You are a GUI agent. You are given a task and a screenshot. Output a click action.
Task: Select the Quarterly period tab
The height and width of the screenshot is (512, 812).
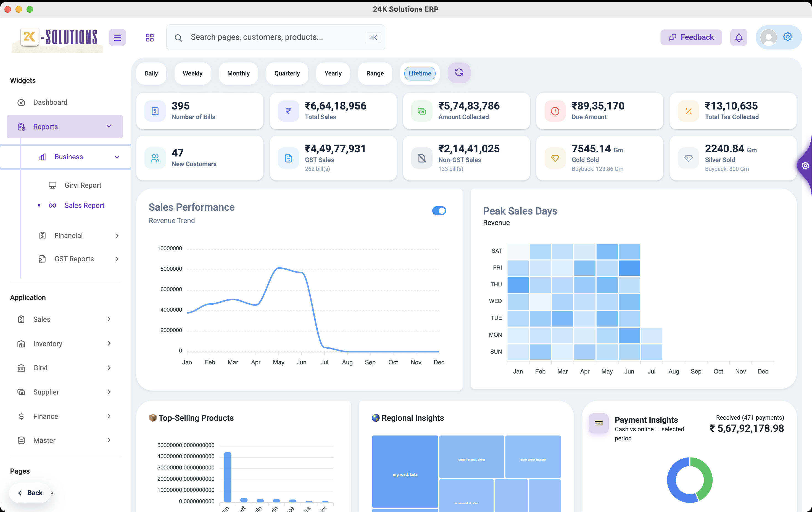pos(287,73)
